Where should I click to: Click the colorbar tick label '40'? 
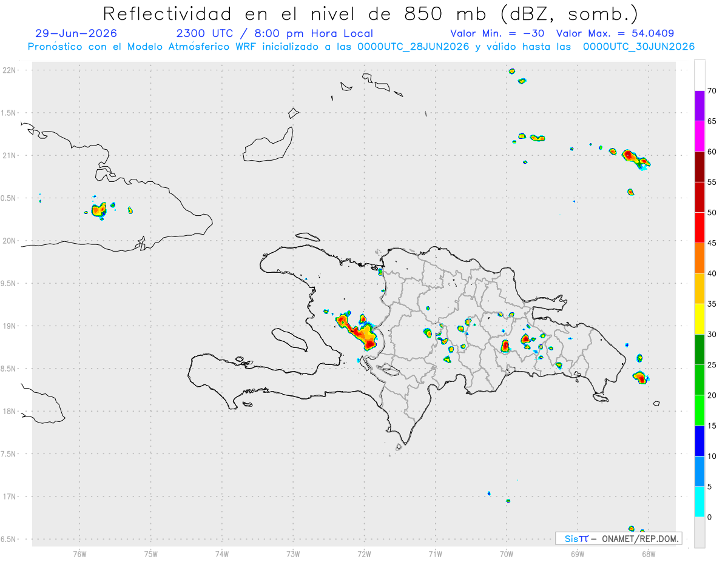(712, 273)
